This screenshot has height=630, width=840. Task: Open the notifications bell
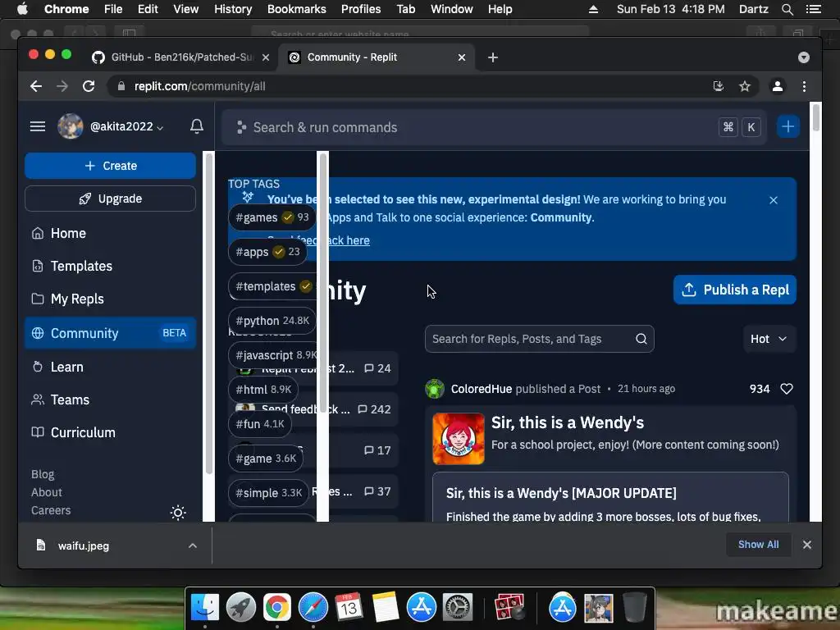(x=197, y=126)
